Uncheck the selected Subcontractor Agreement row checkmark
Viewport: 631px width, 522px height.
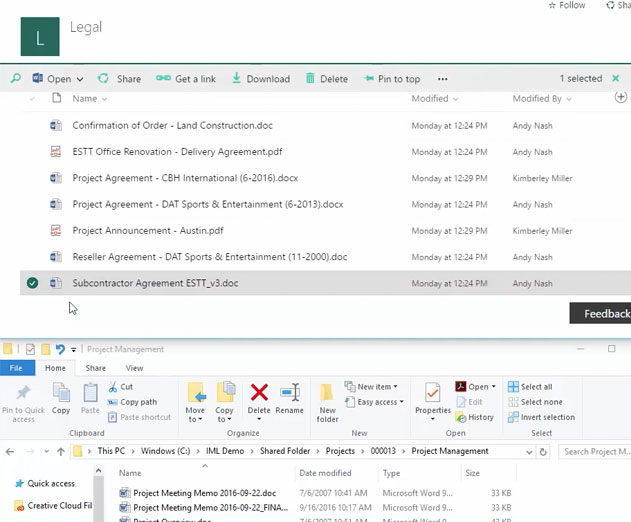click(x=32, y=283)
